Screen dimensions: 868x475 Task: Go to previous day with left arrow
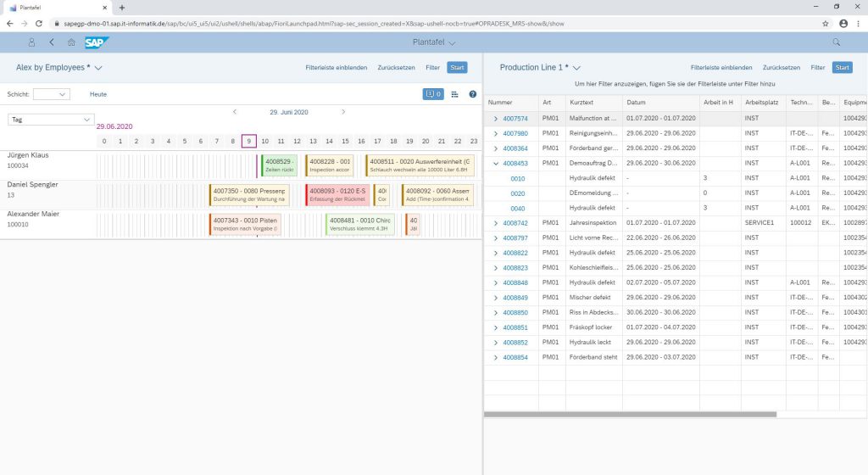[x=235, y=112]
